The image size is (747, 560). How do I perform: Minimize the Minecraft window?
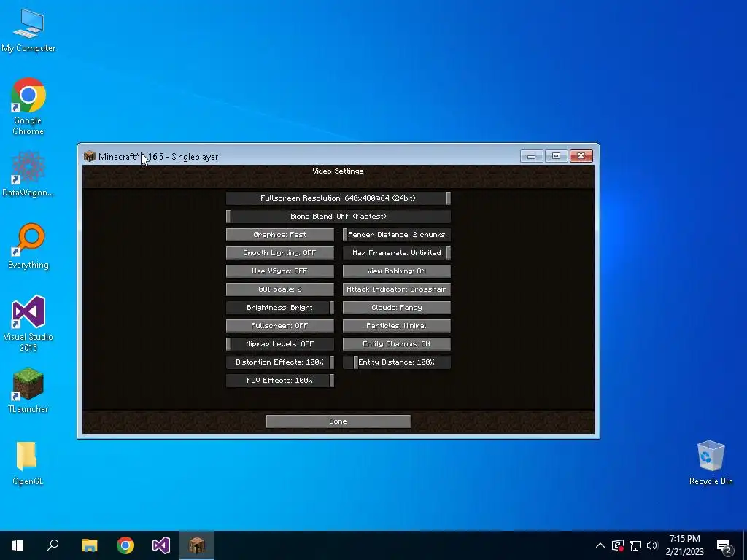click(x=531, y=156)
